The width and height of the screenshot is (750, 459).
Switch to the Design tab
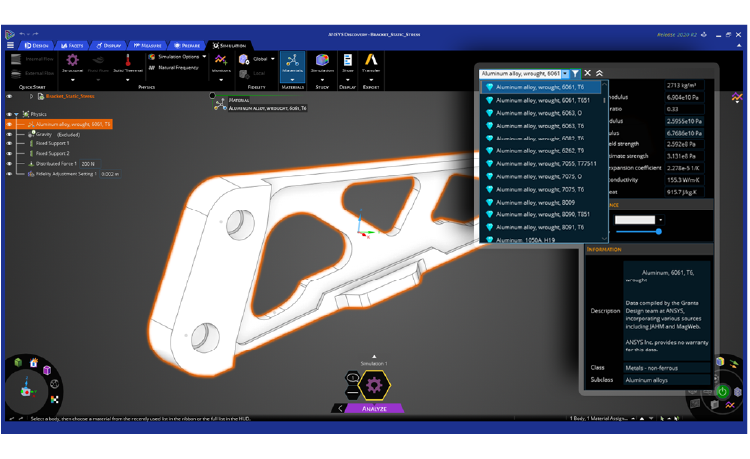pos(37,45)
